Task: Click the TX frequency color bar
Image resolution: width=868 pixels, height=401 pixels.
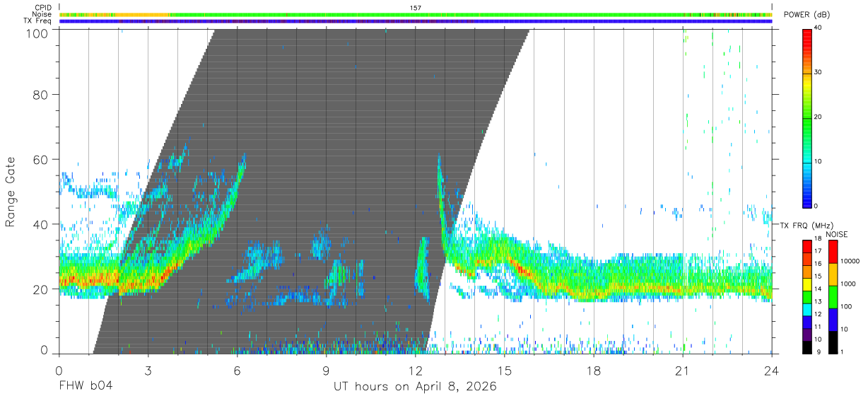Action: pos(807,296)
